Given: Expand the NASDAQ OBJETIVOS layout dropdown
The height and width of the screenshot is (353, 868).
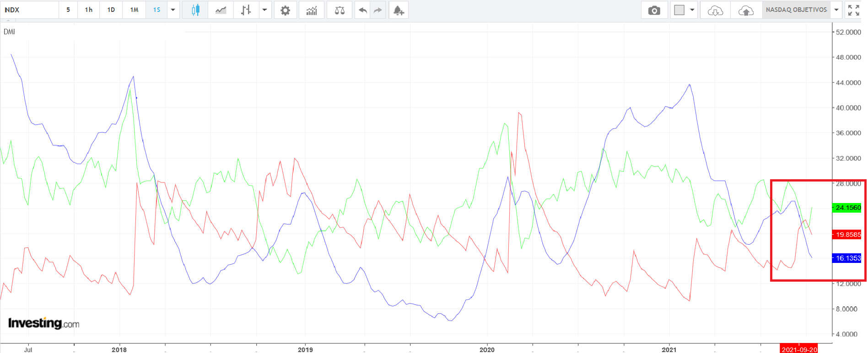Looking at the screenshot, I should (x=836, y=10).
